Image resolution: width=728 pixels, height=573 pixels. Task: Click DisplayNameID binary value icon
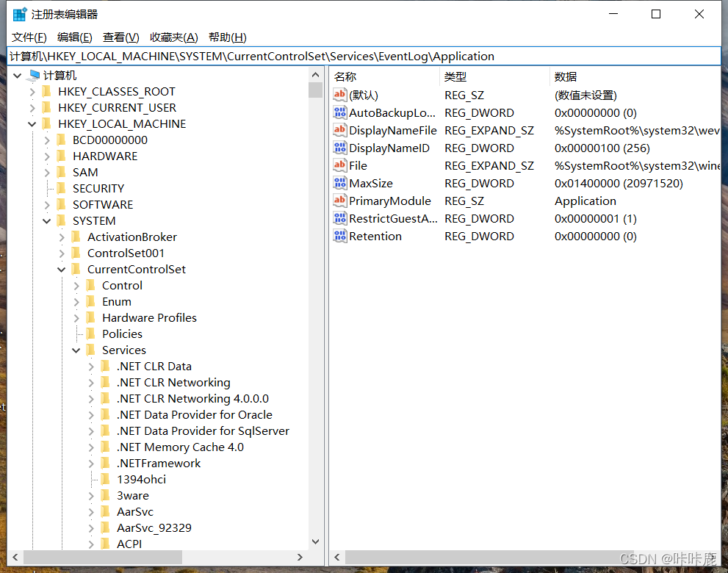340,148
